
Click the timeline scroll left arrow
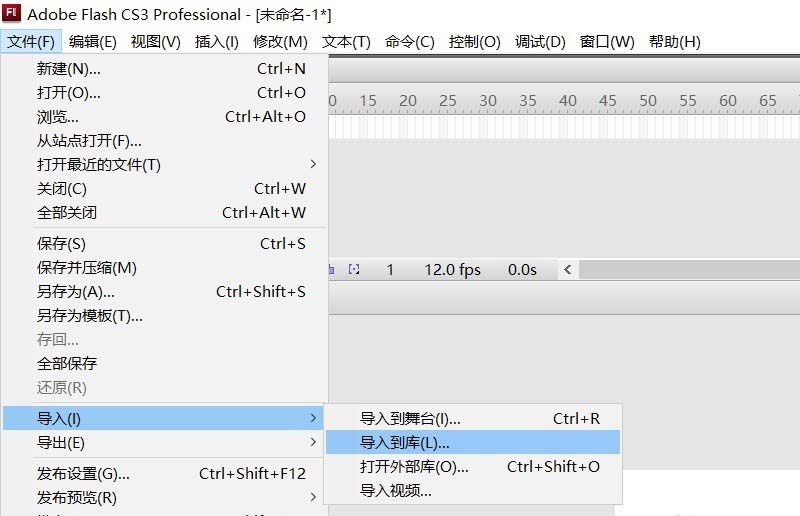point(567,269)
